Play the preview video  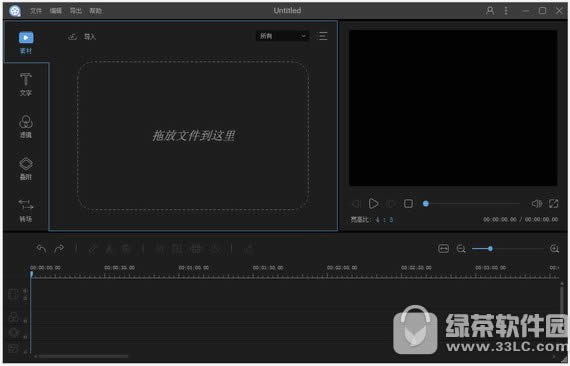pyautogui.click(x=373, y=204)
